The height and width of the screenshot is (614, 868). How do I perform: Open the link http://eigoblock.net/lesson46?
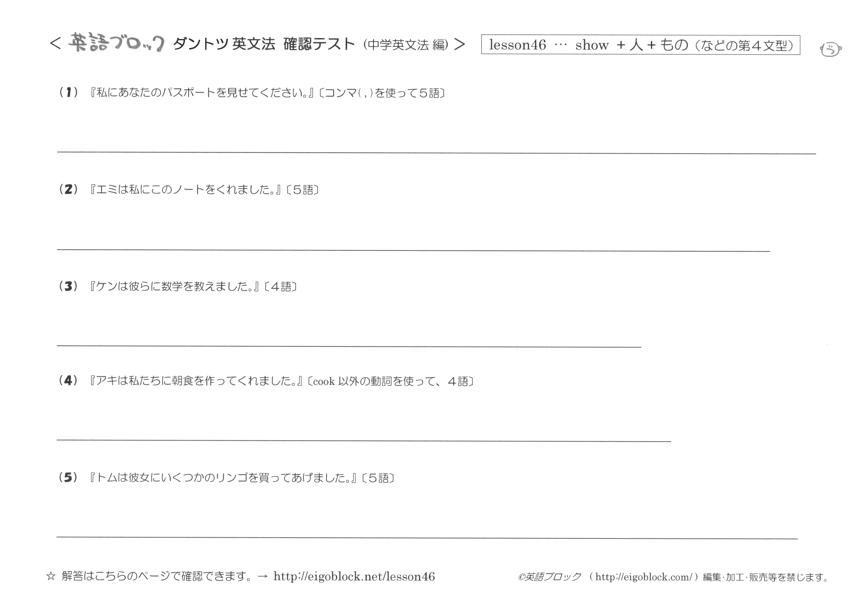click(x=354, y=576)
